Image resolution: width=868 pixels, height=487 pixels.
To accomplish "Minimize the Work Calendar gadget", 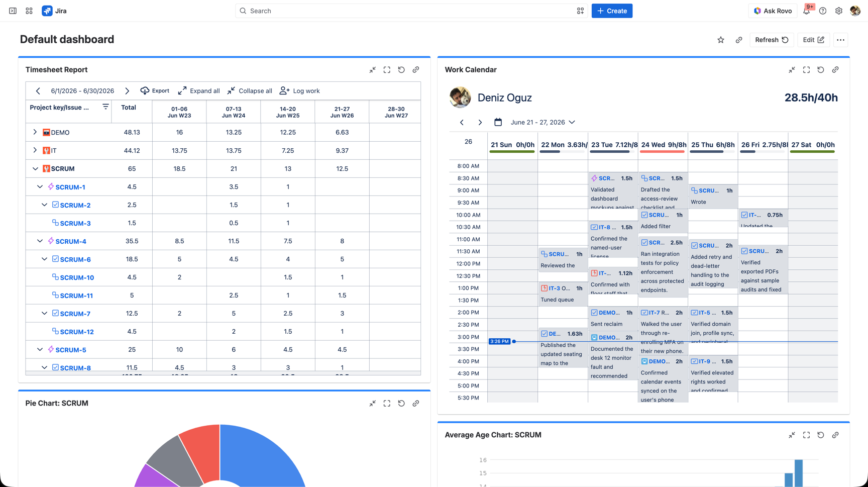I will tap(792, 70).
